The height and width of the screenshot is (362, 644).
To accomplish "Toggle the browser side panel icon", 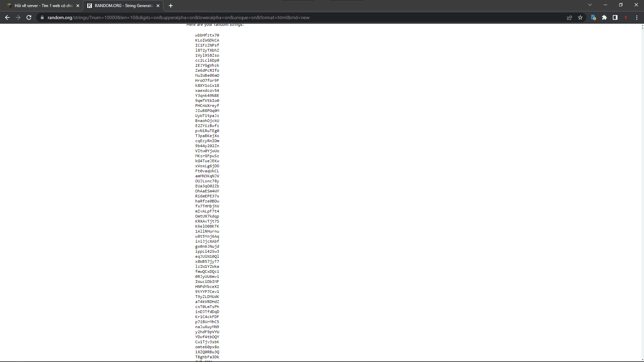I will coord(615,17).
